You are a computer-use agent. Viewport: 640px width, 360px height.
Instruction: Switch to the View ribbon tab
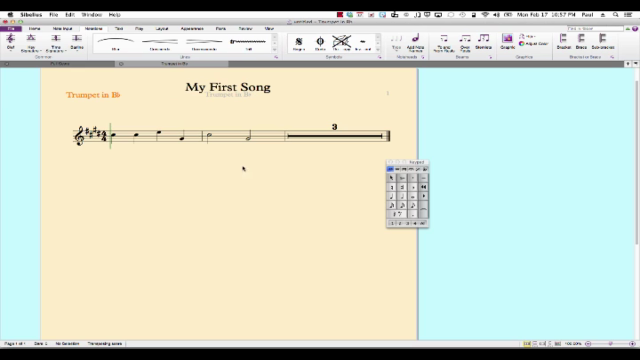coord(269,29)
